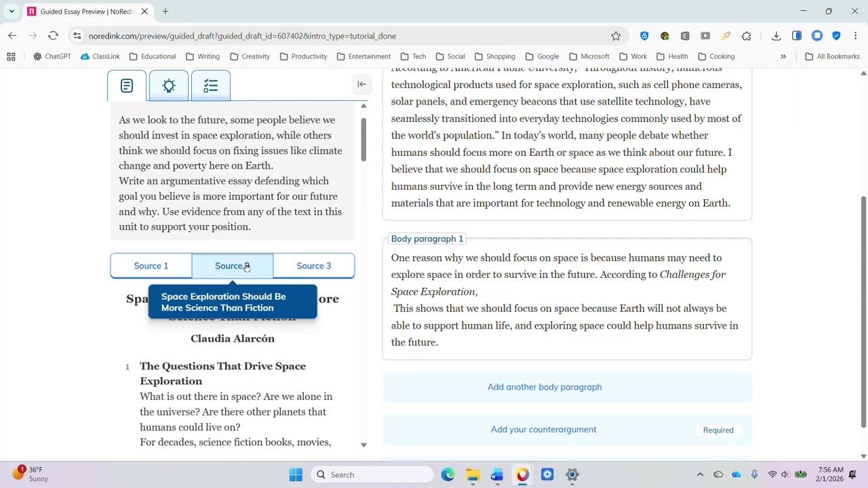Open the Cooking bookmarks folder
This screenshot has height=488, width=868.
coord(716,56)
